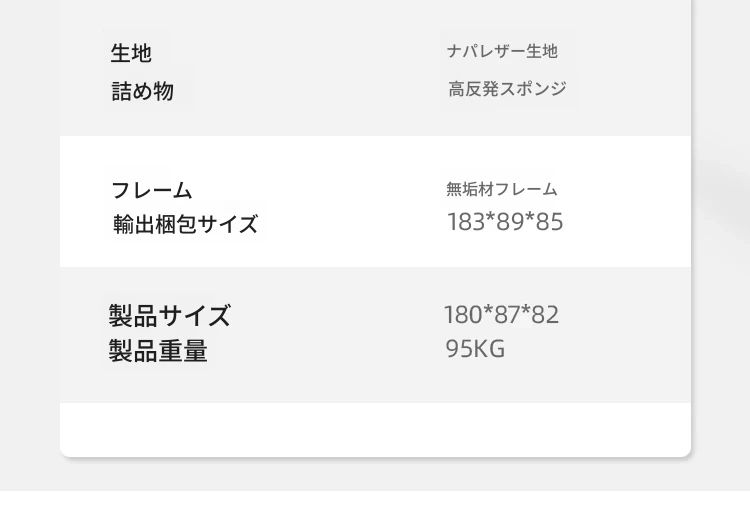Select the ナパレザー生地 value text

[502, 51]
